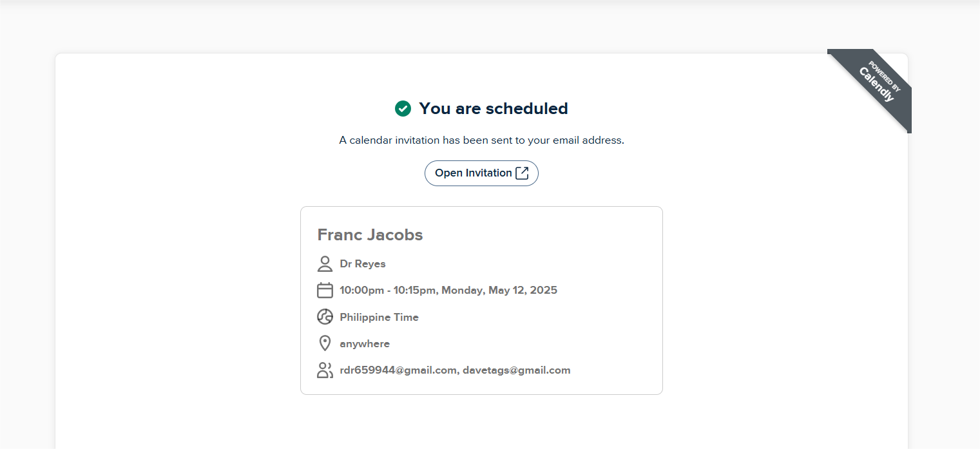Click the Franc Jacobs event title
The height and width of the screenshot is (449, 980).
point(370,235)
